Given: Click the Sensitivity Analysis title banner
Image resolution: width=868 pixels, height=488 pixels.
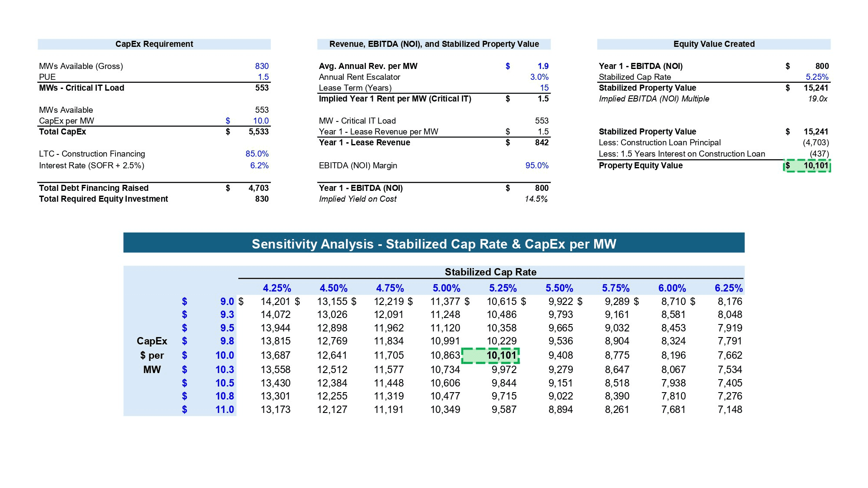Looking at the screenshot, I should [434, 243].
